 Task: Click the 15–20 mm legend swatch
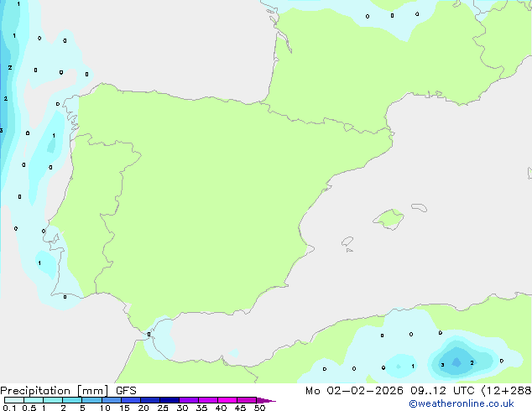131,400
